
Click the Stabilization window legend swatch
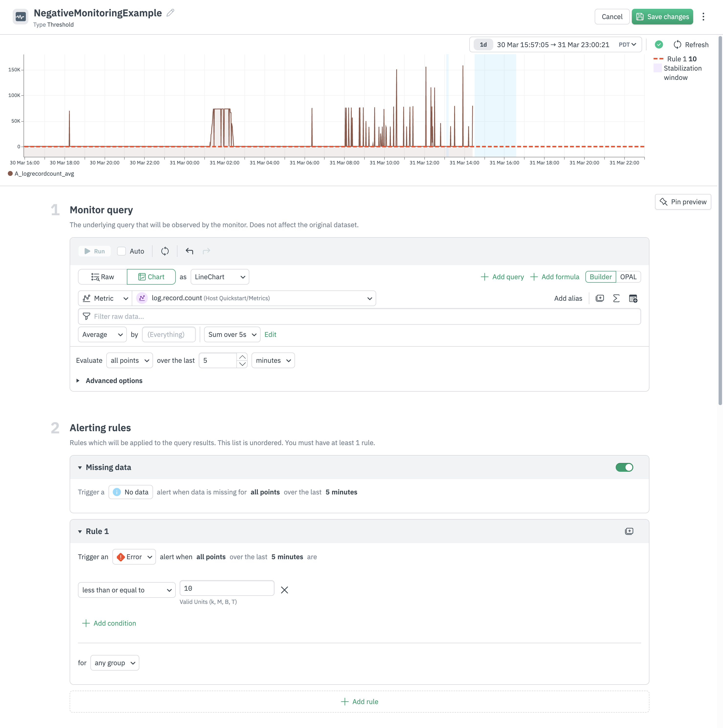657,68
